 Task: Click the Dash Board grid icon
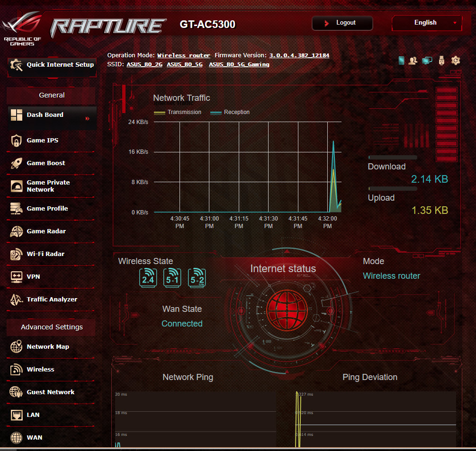coord(17,115)
